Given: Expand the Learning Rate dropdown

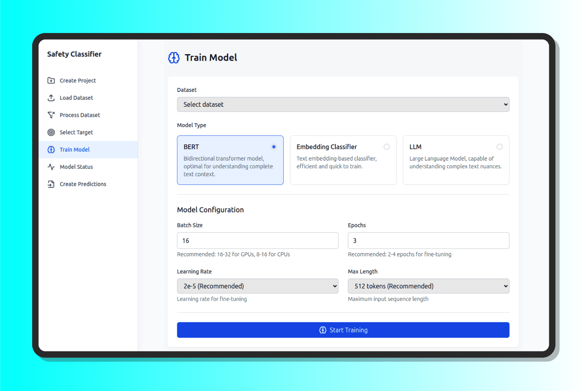Looking at the screenshot, I should click(x=257, y=286).
